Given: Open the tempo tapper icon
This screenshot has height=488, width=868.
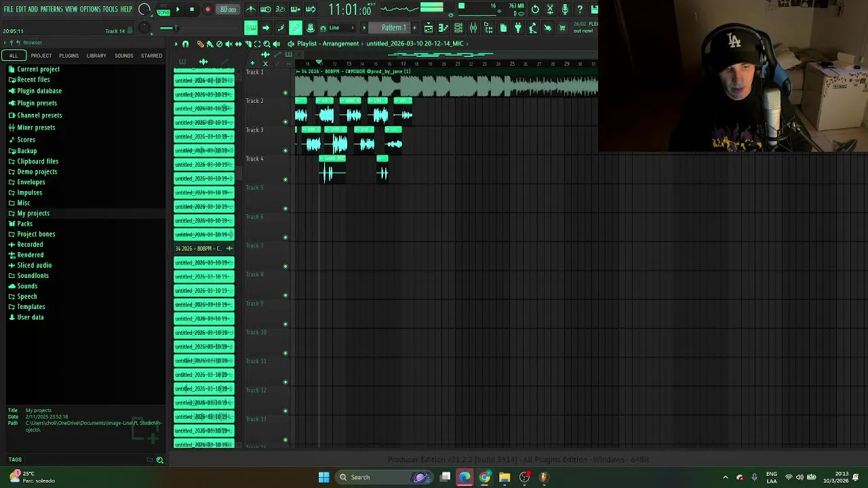Looking at the screenshot, I should point(532,28).
